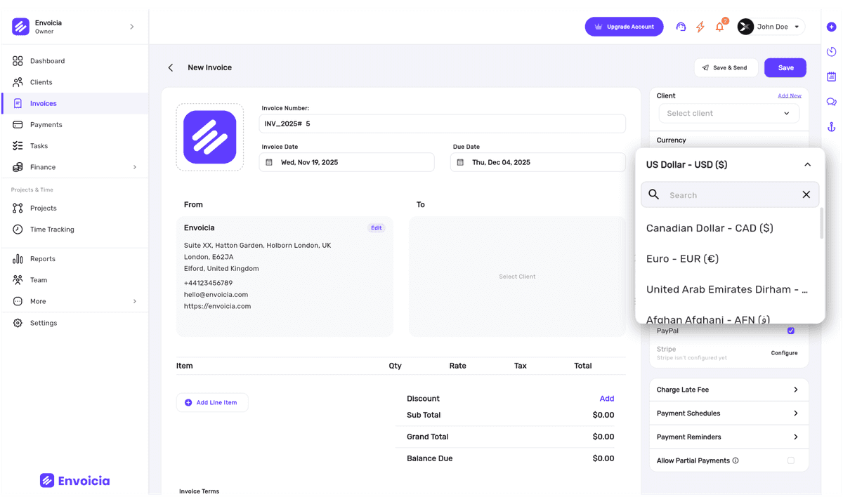Open the headset support icon
This screenshot has height=504, width=843.
point(680,26)
